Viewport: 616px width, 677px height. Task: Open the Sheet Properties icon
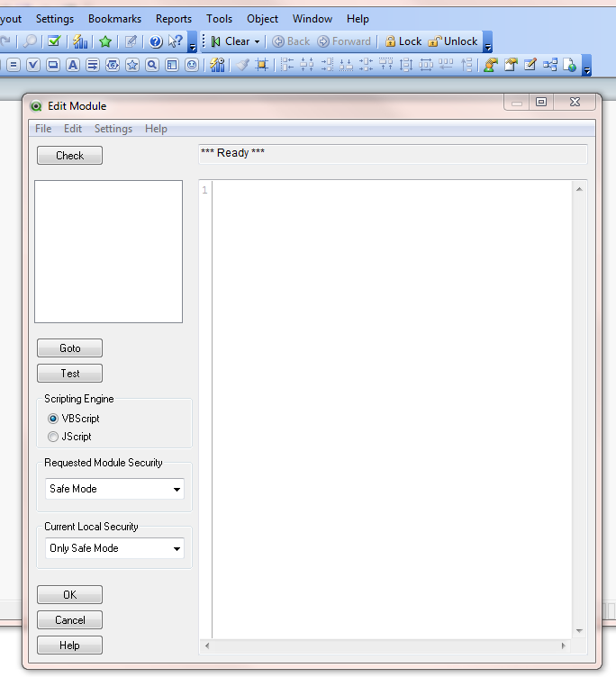click(511, 65)
